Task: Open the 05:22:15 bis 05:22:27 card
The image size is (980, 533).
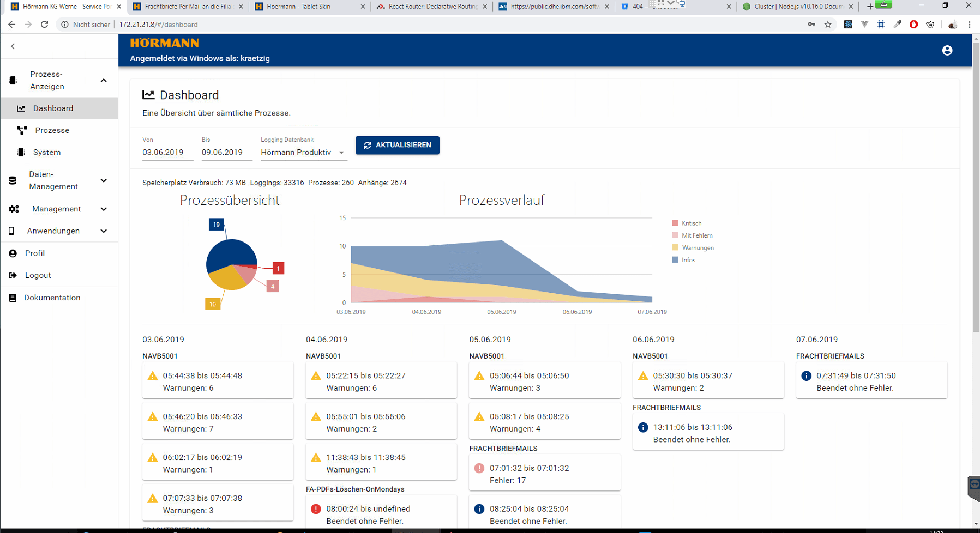Action: [x=381, y=380]
